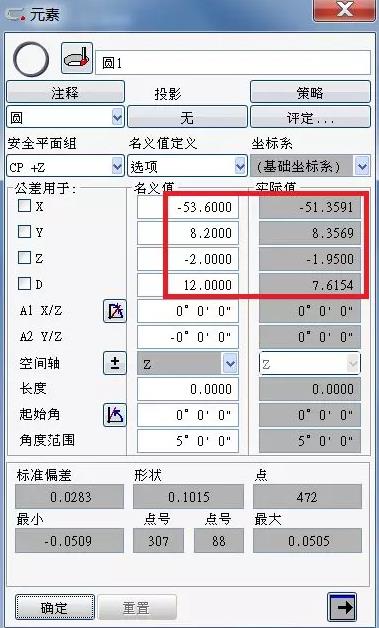Click maximum value 0.0505
This screenshot has height=628, width=379.
pos(307,541)
